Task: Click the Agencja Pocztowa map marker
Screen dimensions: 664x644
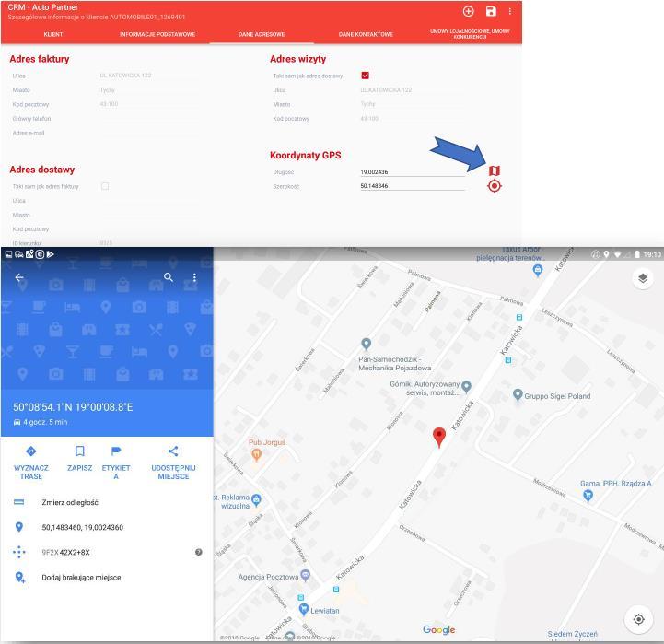Action: point(305,576)
